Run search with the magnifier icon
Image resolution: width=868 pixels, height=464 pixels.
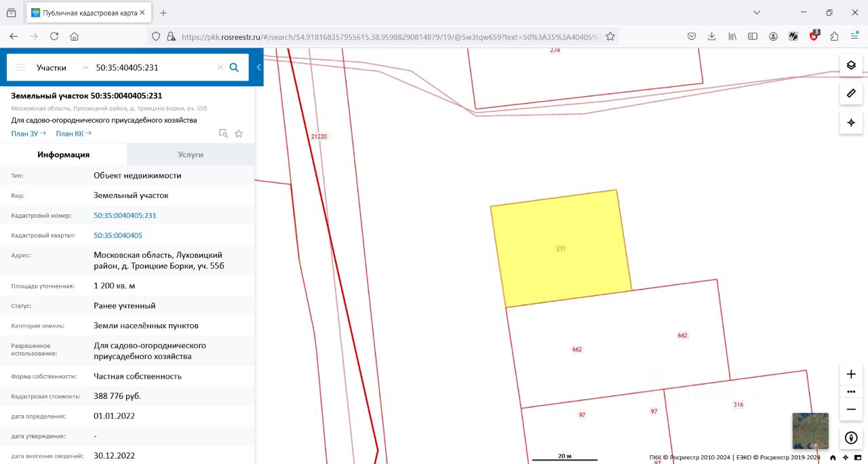[x=235, y=67]
